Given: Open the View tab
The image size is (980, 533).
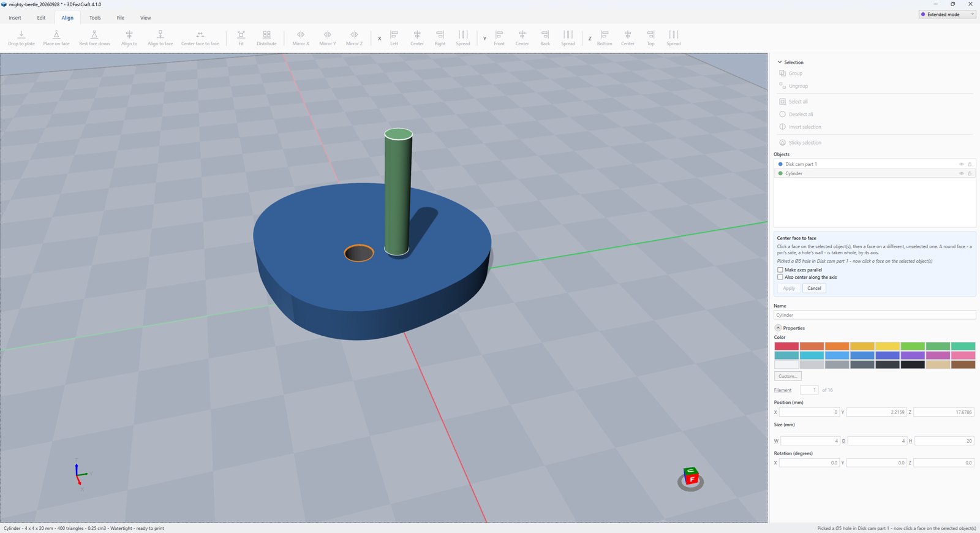Looking at the screenshot, I should click(x=146, y=18).
